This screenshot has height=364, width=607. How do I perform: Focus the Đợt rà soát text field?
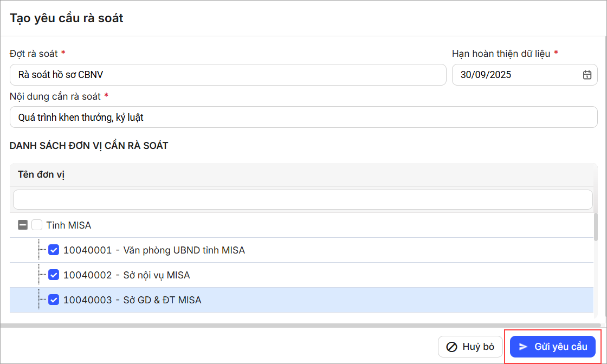click(x=228, y=75)
